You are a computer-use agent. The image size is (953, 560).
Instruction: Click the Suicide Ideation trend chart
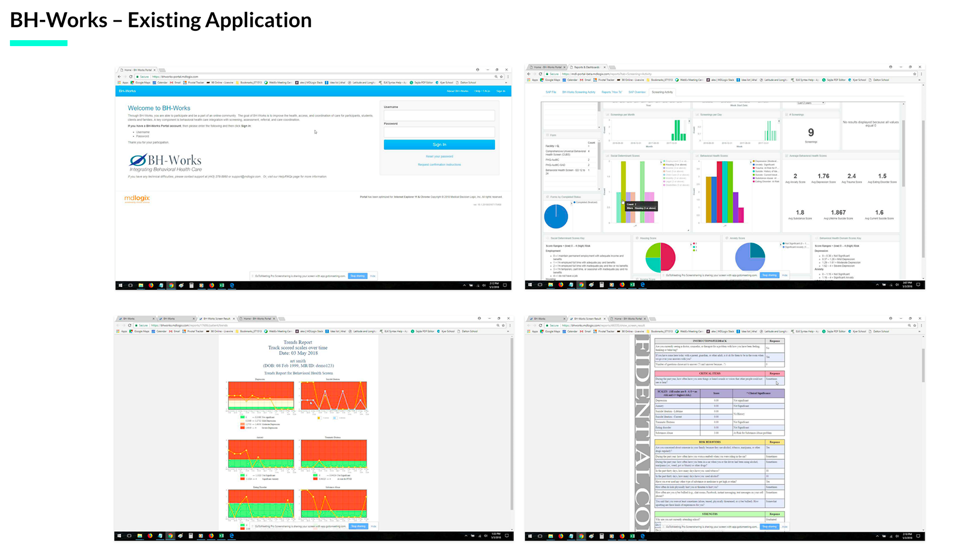click(334, 396)
